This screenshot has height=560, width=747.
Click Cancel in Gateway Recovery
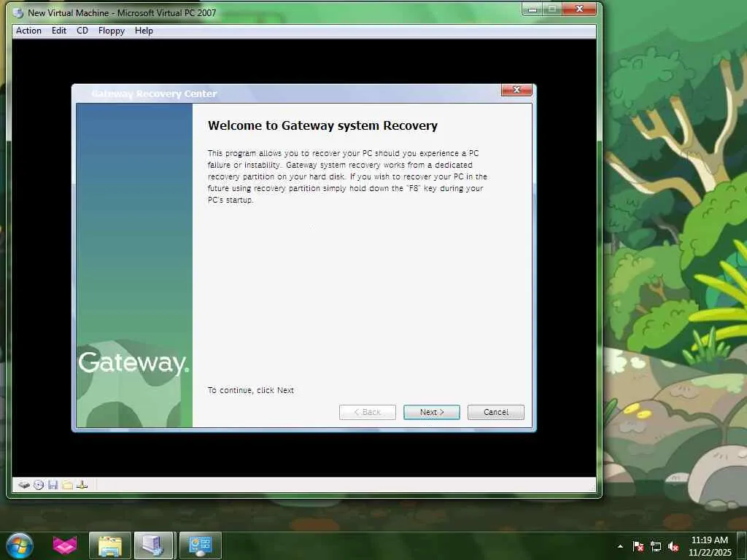(496, 412)
